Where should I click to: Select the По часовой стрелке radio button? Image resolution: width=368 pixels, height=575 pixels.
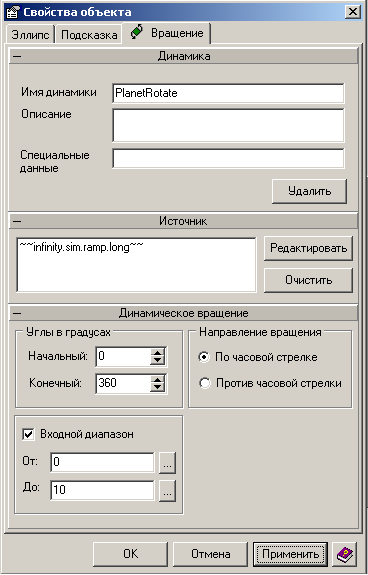[x=204, y=357]
